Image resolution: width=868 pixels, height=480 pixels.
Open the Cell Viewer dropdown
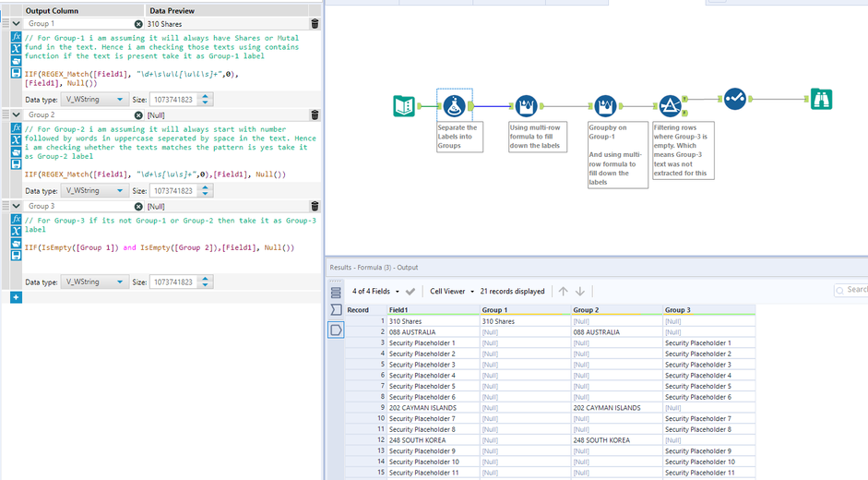point(452,291)
